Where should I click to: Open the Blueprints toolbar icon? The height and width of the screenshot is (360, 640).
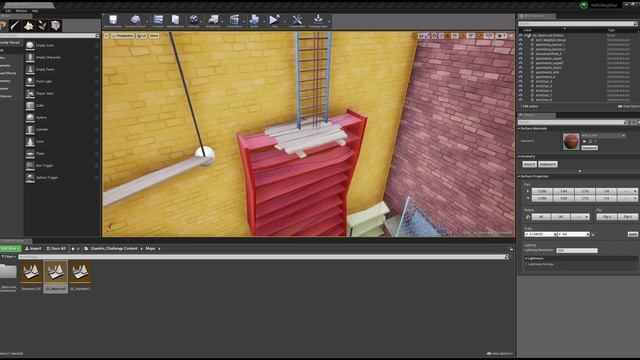[x=213, y=20]
